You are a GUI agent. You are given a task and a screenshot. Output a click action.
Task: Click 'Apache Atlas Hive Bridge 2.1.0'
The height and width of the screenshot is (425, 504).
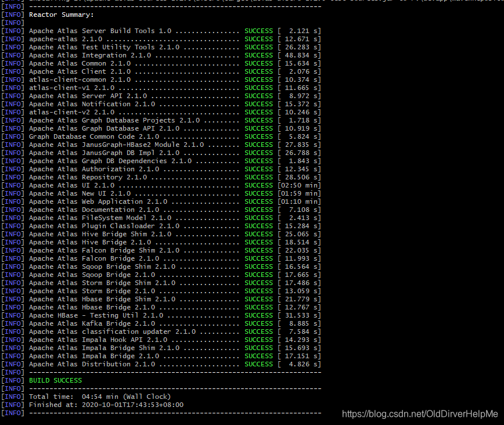90,242
